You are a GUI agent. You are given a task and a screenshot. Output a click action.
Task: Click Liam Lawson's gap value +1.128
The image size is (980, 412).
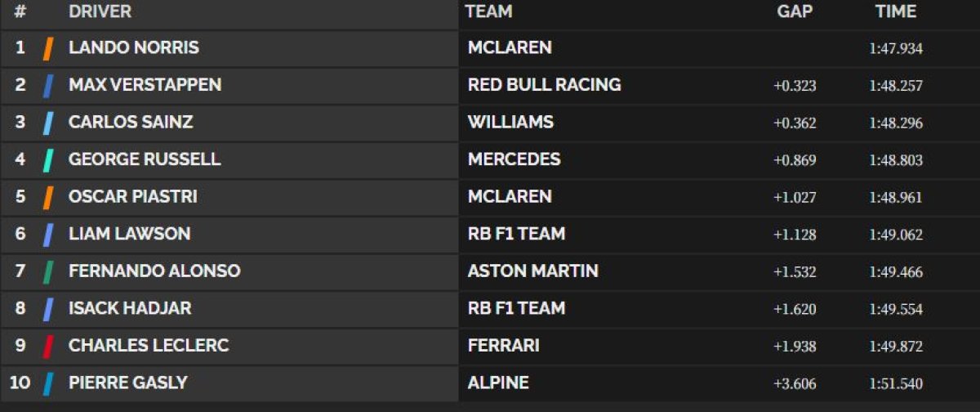click(795, 235)
